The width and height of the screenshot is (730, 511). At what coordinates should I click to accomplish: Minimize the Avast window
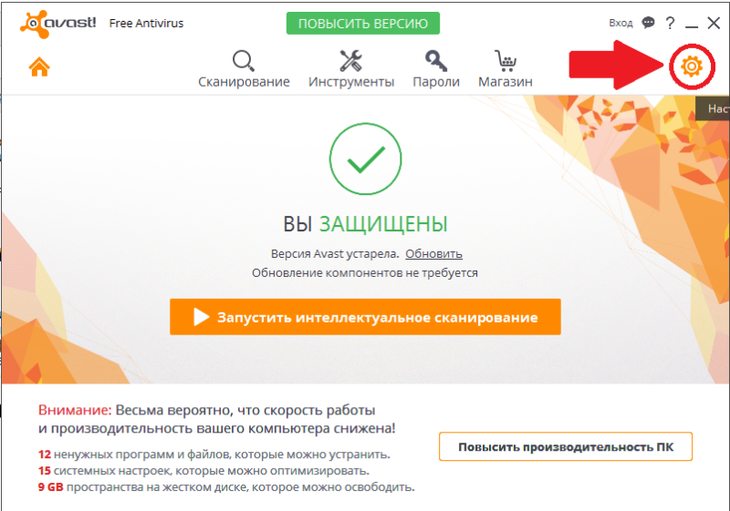691,23
